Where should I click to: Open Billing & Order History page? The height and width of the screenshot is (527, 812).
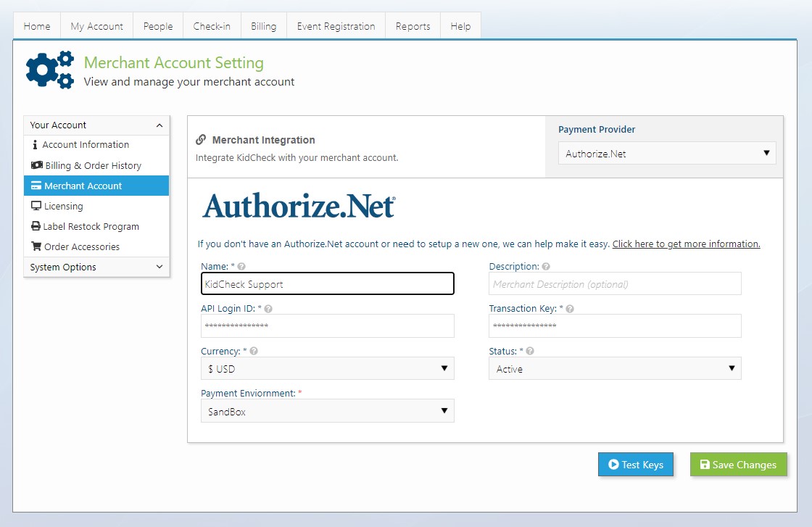pos(96,166)
